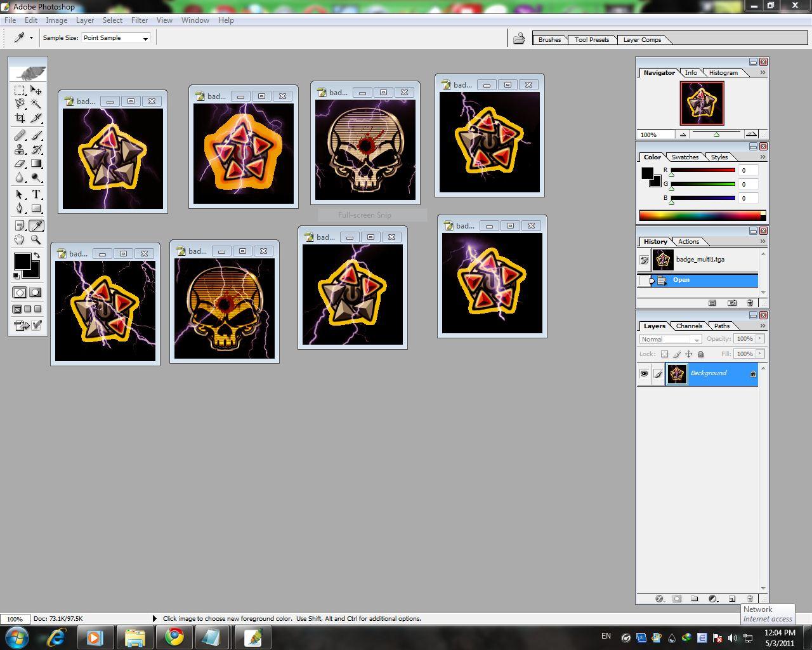812x650 pixels.
Task: Add a layer style from Layers panel
Action: tap(659, 599)
